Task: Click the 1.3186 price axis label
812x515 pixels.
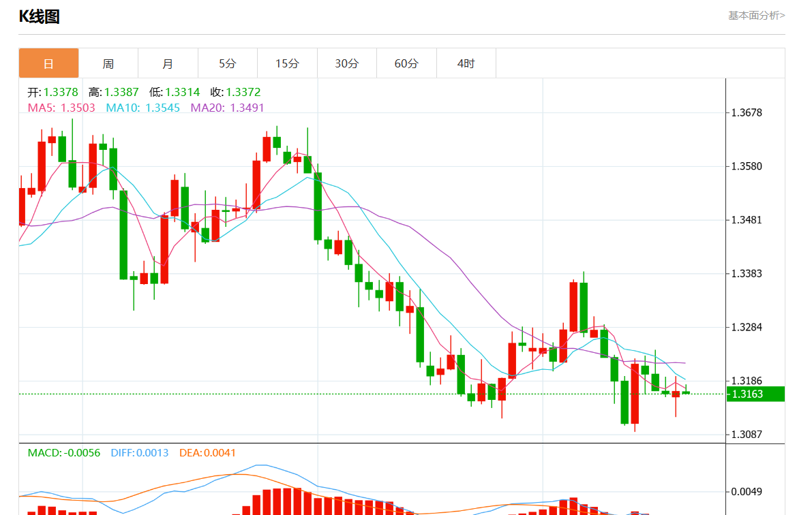Action: (747, 381)
